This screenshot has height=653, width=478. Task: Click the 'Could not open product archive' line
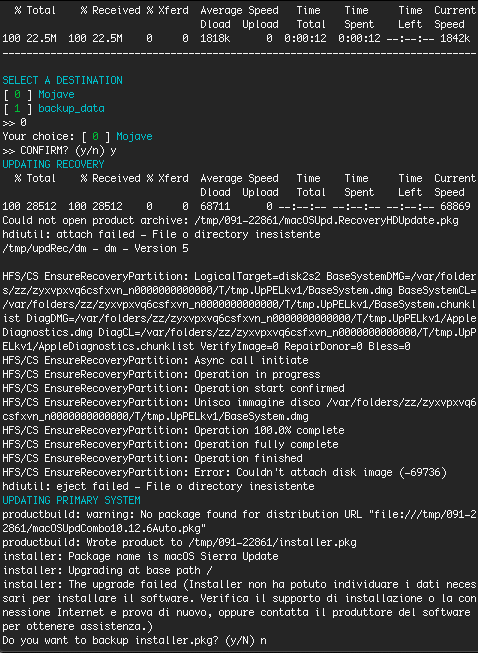(x=230, y=220)
